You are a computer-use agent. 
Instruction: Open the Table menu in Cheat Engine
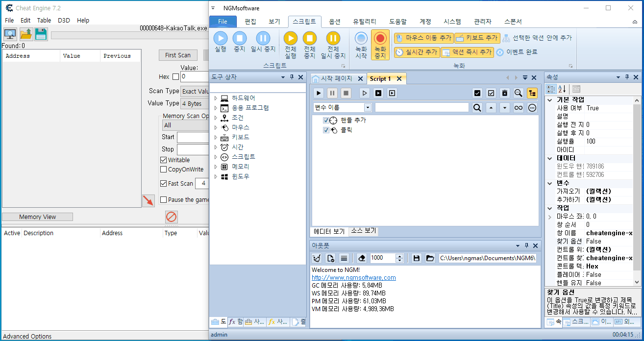coord(44,20)
